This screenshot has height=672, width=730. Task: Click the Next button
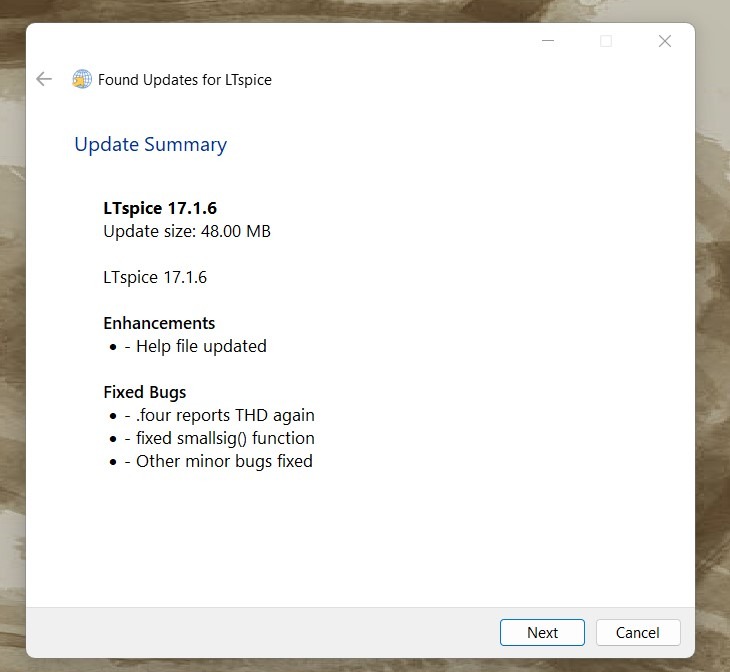pyautogui.click(x=542, y=632)
